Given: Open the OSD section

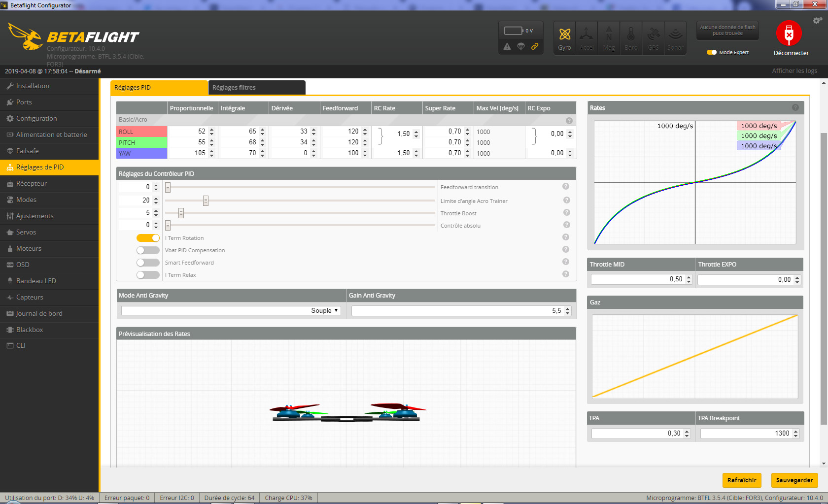Looking at the screenshot, I should [x=49, y=265].
